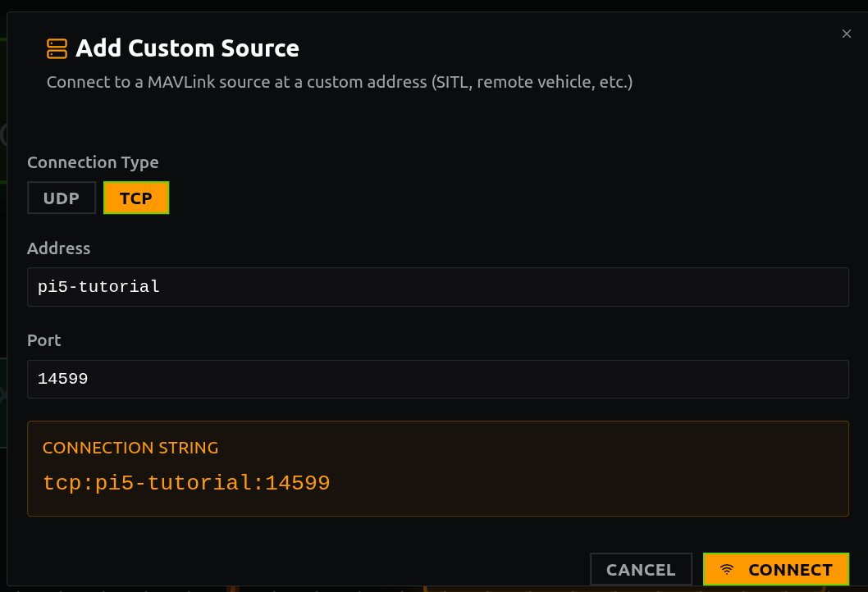Image resolution: width=868 pixels, height=592 pixels.
Task: Click the "Port" field label
Action: [x=44, y=339]
